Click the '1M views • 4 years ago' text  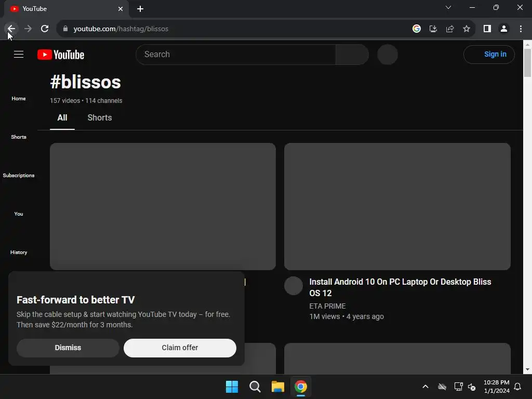tap(347, 316)
